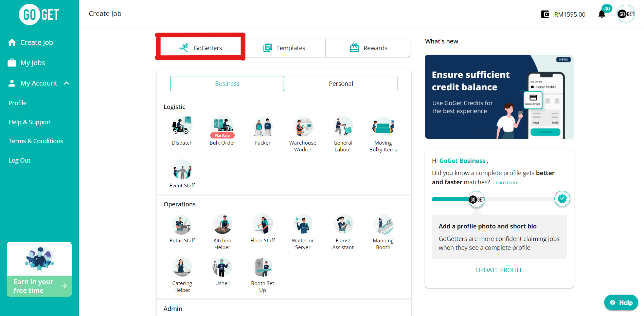Click Log Out
The height and width of the screenshot is (316, 644).
20,160
